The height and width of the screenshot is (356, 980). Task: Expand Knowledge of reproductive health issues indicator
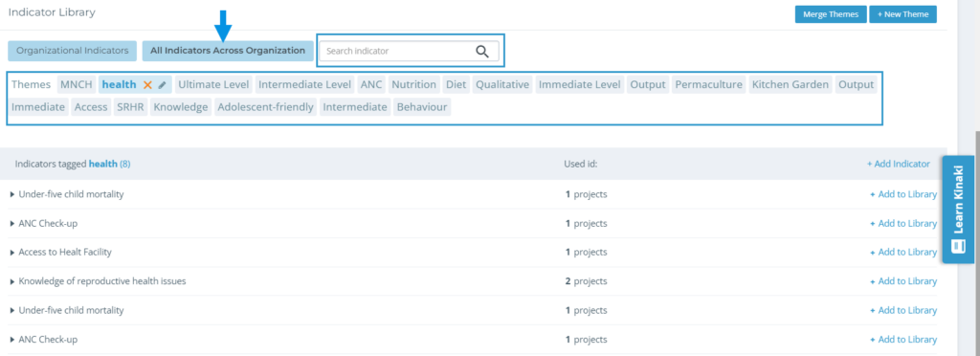click(12, 281)
